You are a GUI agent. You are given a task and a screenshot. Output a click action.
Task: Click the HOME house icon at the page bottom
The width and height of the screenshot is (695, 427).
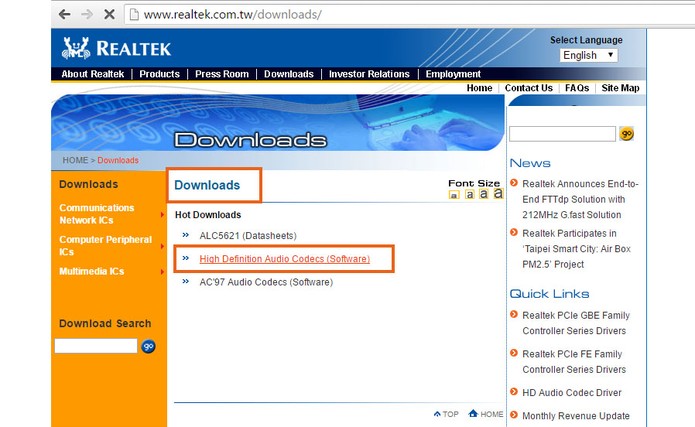coord(473,413)
